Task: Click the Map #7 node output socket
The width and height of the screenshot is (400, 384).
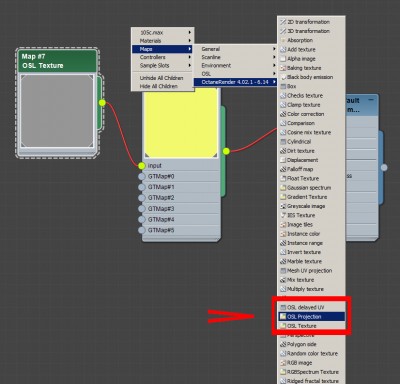Action: click(x=102, y=103)
